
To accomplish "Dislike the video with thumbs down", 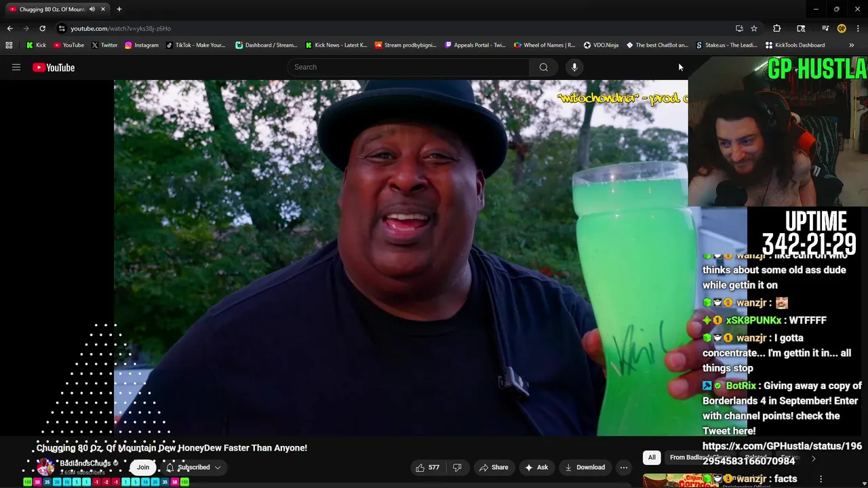I will (x=457, y=467).
